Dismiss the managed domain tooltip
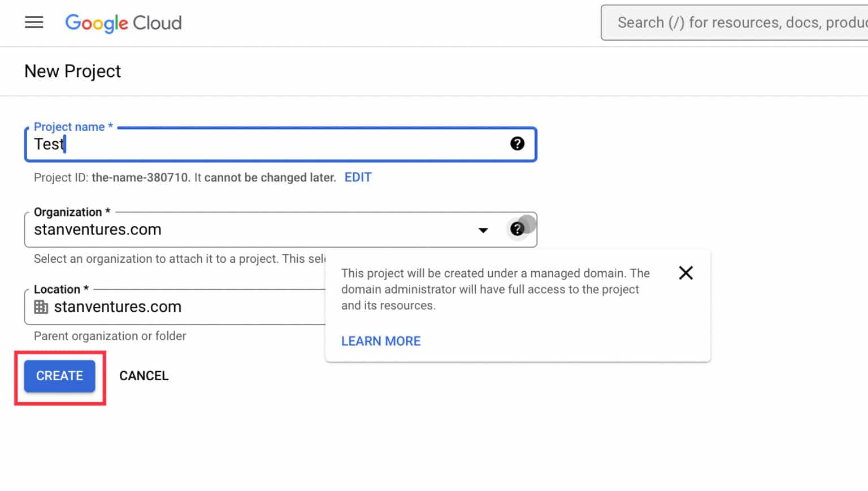This screenshot has width=868, height=491. (x=685, y=272)
